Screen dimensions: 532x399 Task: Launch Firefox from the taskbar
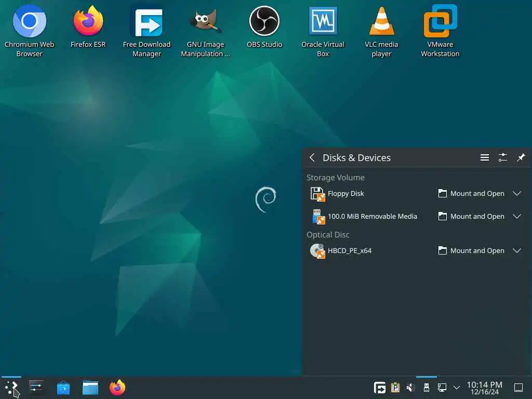[117, 388]
